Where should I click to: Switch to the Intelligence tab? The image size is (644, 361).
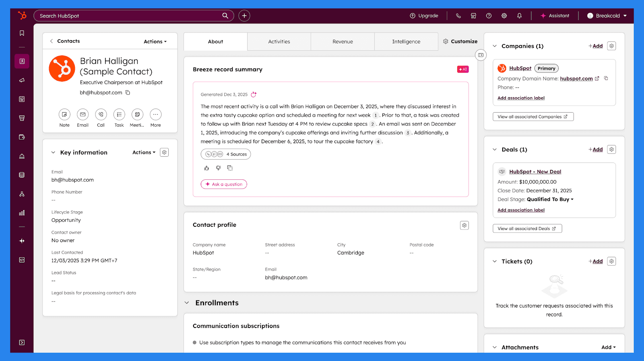coord(406,41)
